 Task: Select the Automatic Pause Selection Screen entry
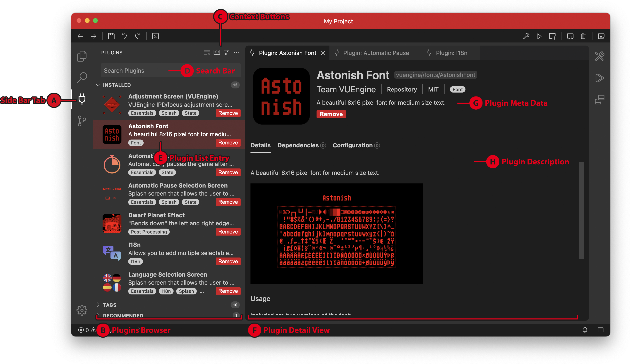[x=169, y=194]
